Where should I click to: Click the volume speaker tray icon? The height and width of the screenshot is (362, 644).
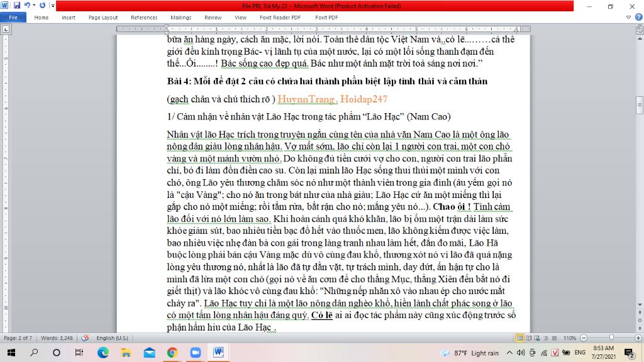(521, 353)
